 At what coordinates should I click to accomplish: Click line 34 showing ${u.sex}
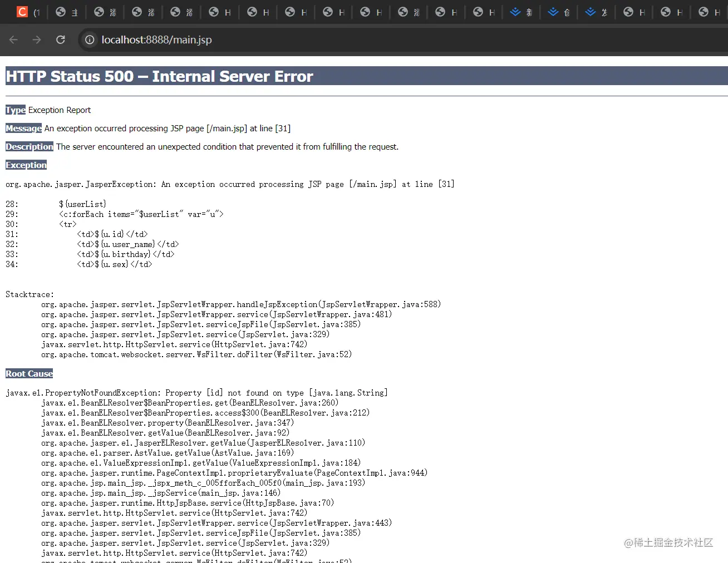78,264
